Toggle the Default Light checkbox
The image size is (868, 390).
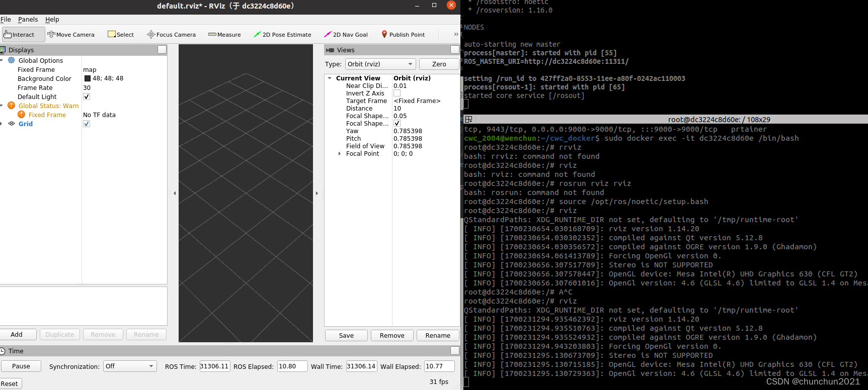pyautogui.click(x=87, y=96)
